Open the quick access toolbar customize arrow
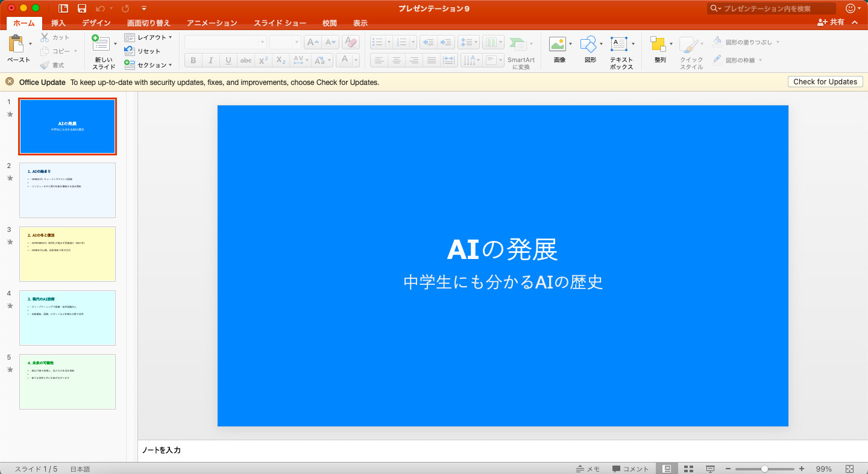Image resolution: width=868 pixels, height=474 pixels. coord(143,8)
